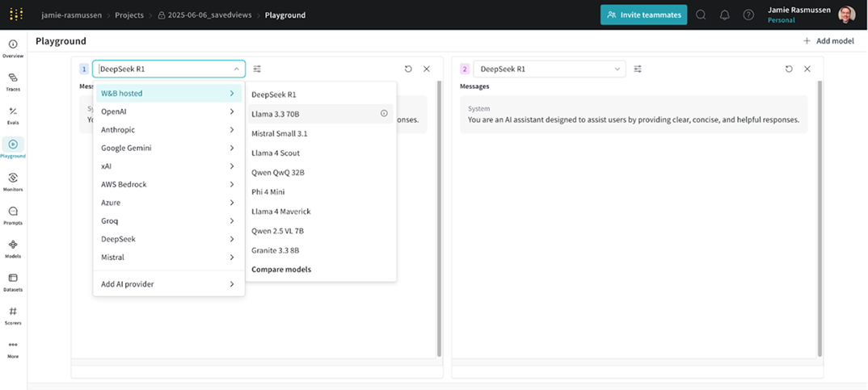The height and width of the screenshot is (390, 868).
Task: Open Monitors in the sidebar
Action: pyautogui.click(x=13, y=182)
